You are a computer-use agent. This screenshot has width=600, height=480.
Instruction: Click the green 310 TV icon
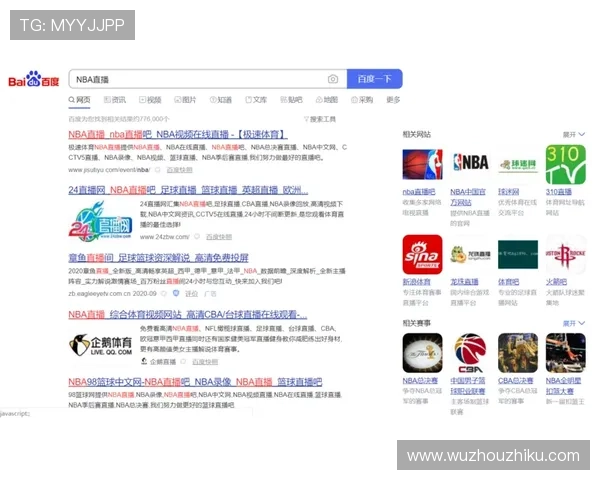[566, 164]
